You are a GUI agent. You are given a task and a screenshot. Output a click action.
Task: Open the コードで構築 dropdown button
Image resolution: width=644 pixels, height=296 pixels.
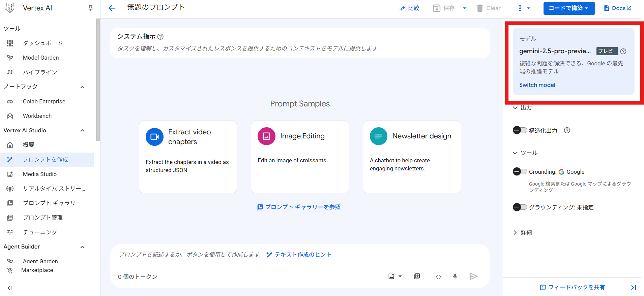tap(569, 8)
